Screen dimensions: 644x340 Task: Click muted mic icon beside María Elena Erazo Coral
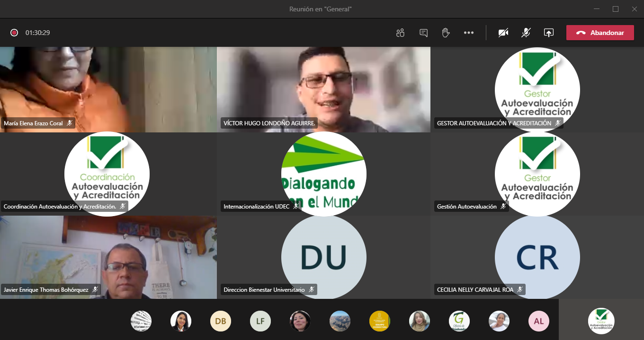point(70,123)
